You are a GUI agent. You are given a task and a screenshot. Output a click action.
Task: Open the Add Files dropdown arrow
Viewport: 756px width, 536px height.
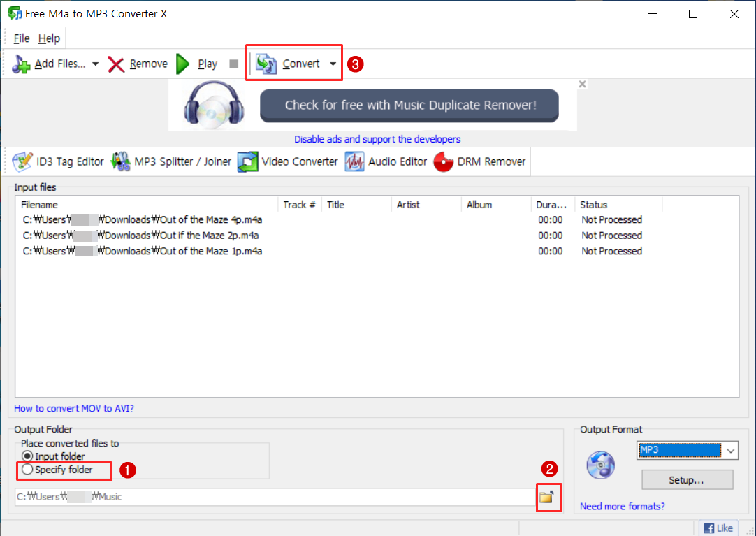click(96, 64)
